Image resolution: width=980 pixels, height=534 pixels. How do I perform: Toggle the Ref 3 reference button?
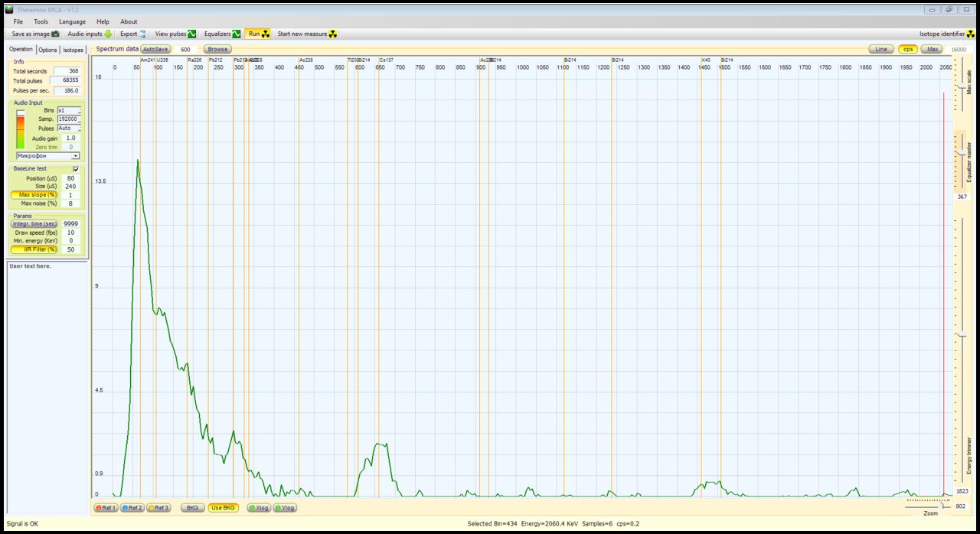pyautogui.click(x=158, y=507)
